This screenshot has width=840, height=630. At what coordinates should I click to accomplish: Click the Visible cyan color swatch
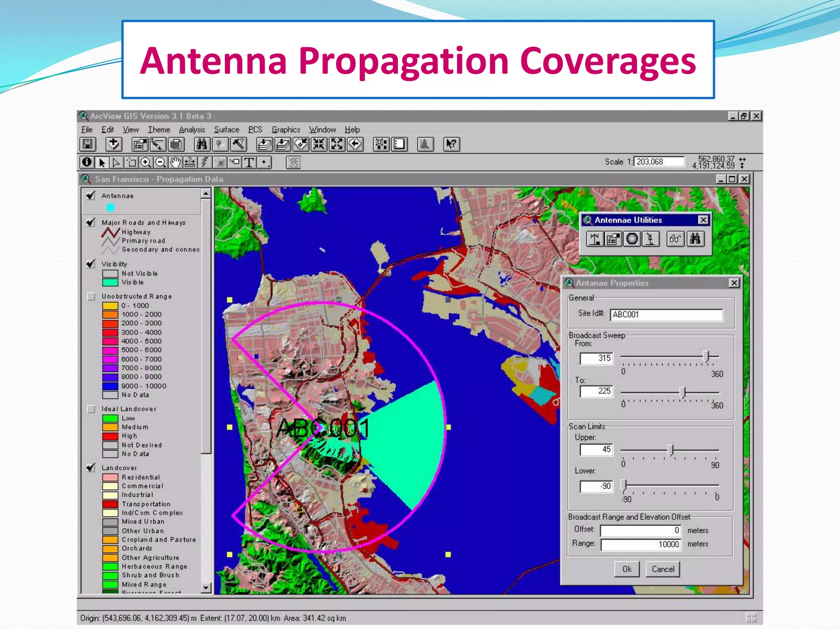pos(110,282)
